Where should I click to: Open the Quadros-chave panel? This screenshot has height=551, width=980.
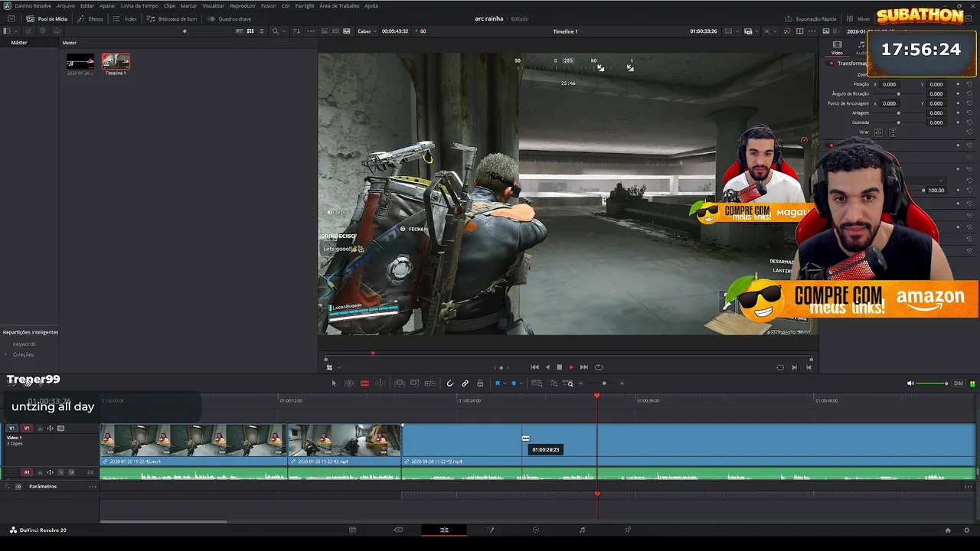229,18
